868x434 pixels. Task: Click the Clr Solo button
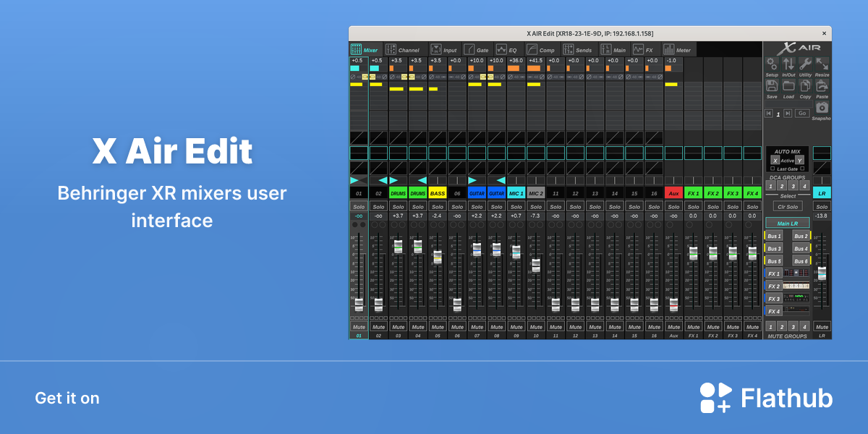click(787, 207)
